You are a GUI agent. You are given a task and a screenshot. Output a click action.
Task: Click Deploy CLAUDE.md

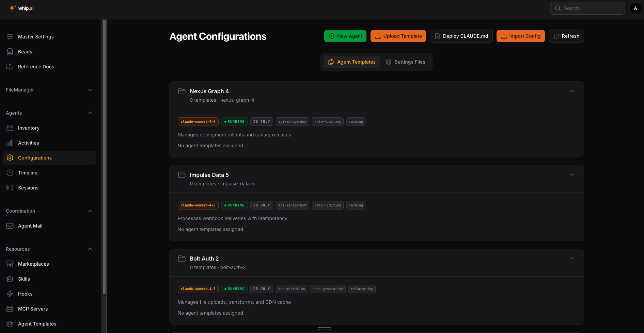pos(461,36)
